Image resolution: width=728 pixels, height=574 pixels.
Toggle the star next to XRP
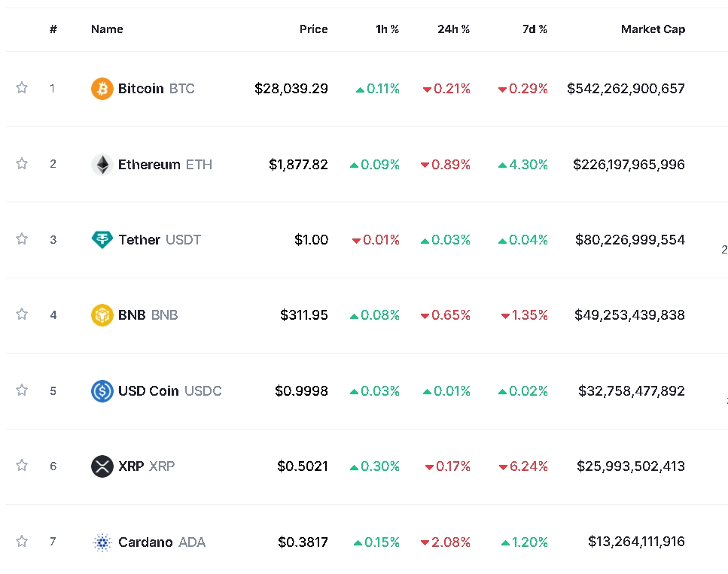(22, 466)
